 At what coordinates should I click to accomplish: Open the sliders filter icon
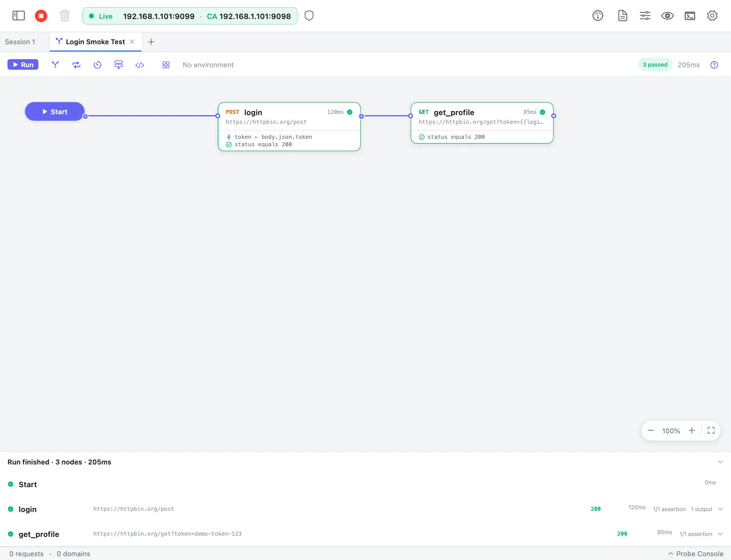pos(645,16)
